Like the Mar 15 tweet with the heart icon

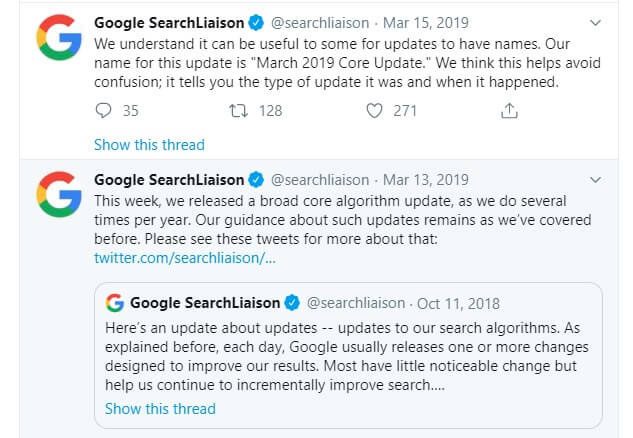pos(374,111)
